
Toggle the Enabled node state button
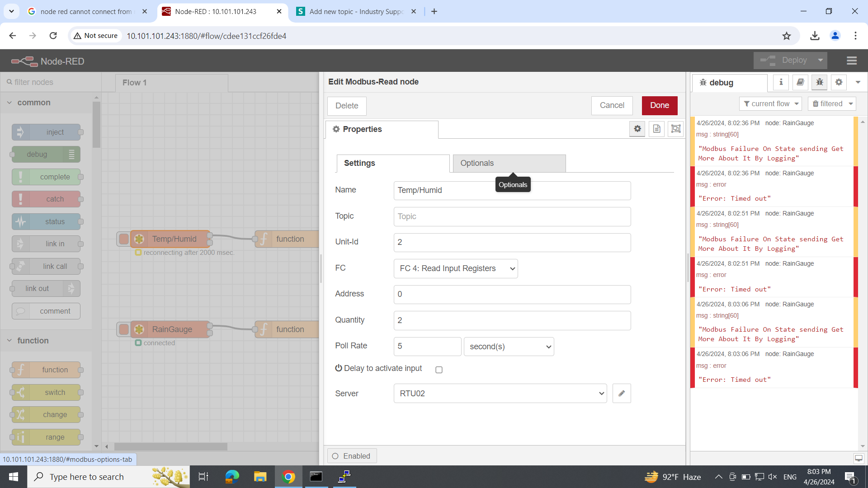[x=352, y=456]
